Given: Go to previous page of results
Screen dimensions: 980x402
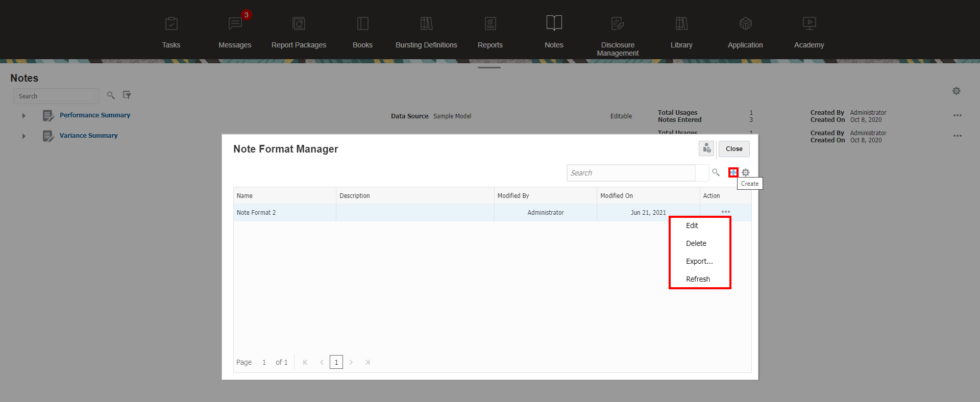Looking at the screenshot, I should tap(322, 362).
